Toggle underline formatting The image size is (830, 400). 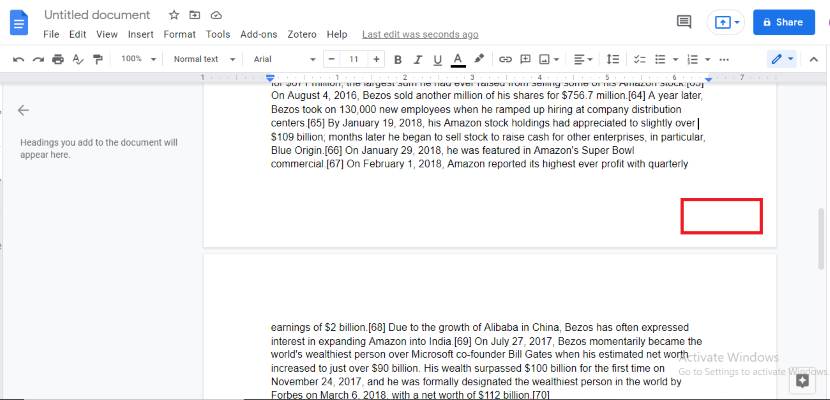(437, 59)
